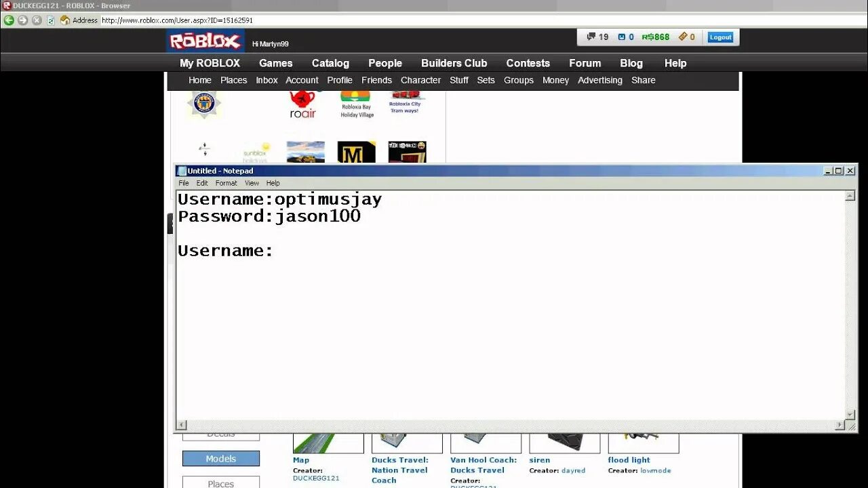
Task: Open the Notepad File menu
Action: pyautogui.click(x=184, y=183)
